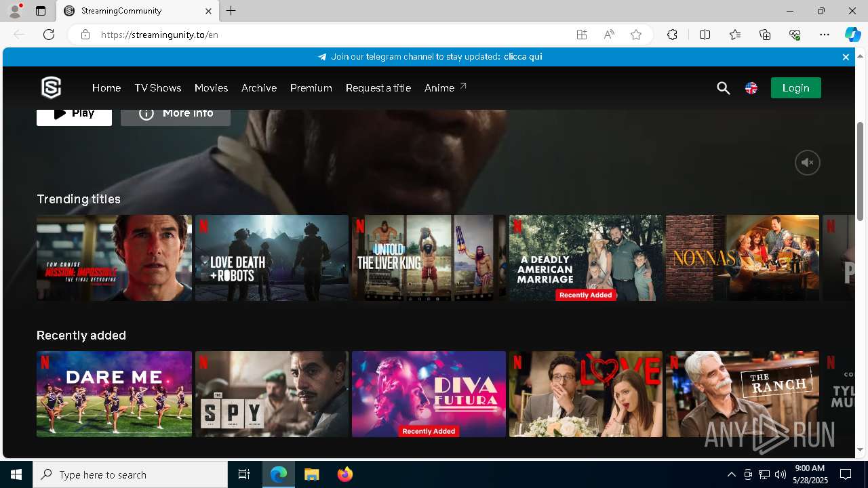
Task: Open Edge Collections icon
Action: point(765,35)
